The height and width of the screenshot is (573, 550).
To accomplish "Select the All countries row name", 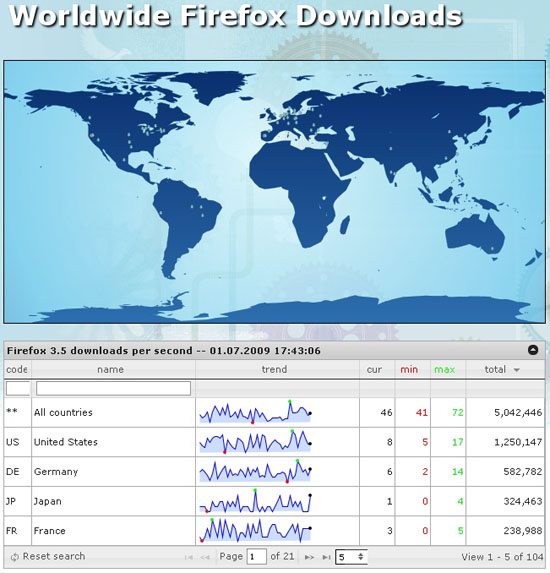I will (63, 413).
